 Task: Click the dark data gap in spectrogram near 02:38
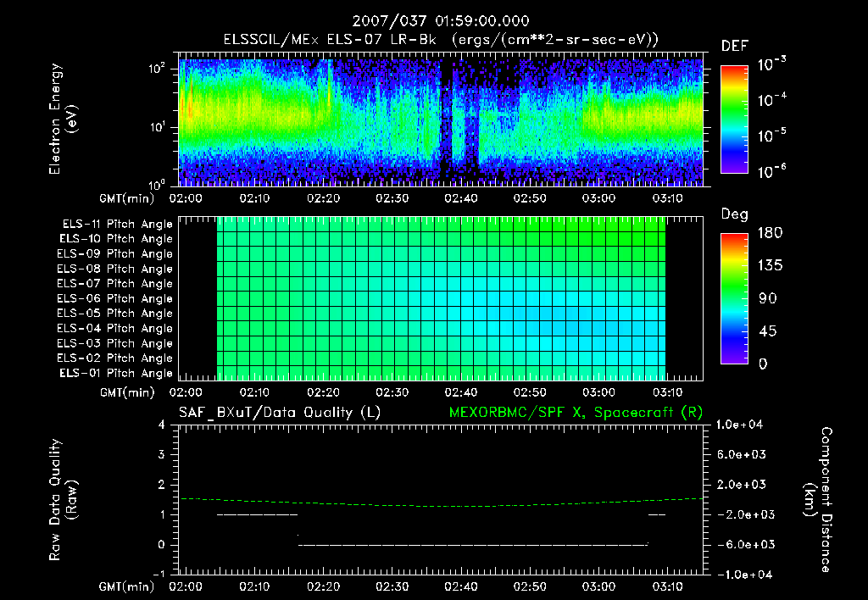pos(446,122)
